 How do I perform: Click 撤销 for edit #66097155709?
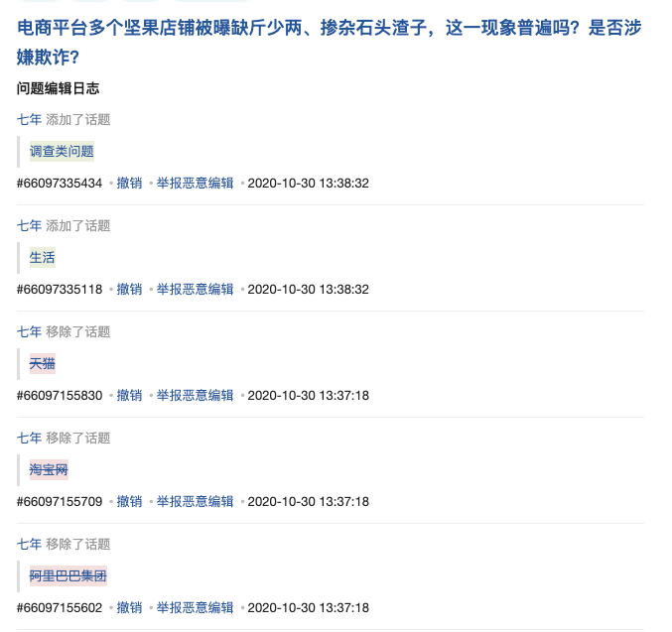(x=129, y=501)
